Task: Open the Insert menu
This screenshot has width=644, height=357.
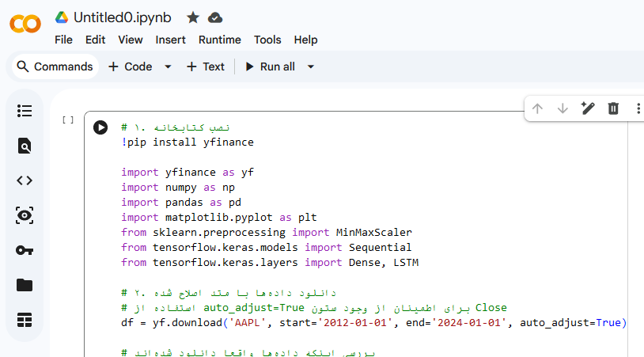Action: pyautogui.click(x=171, y=40)
